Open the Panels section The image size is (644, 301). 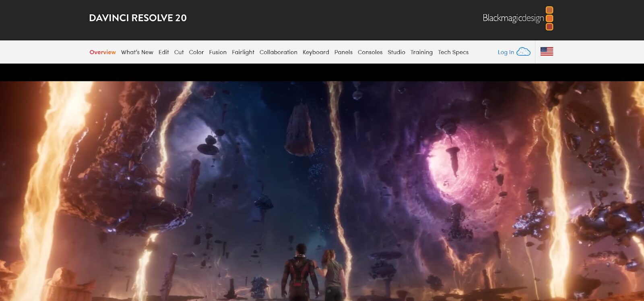tap(343, 52)
